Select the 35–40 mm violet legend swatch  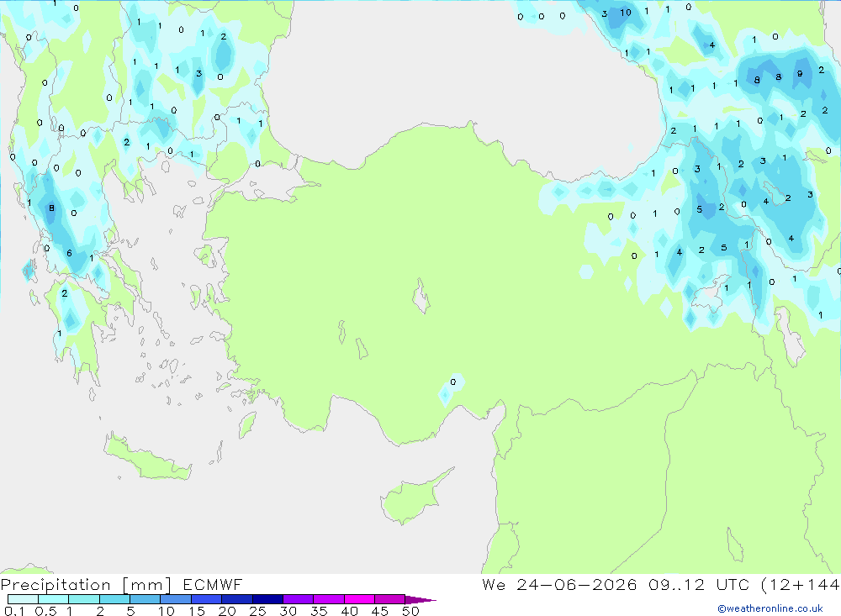(329, 599)
